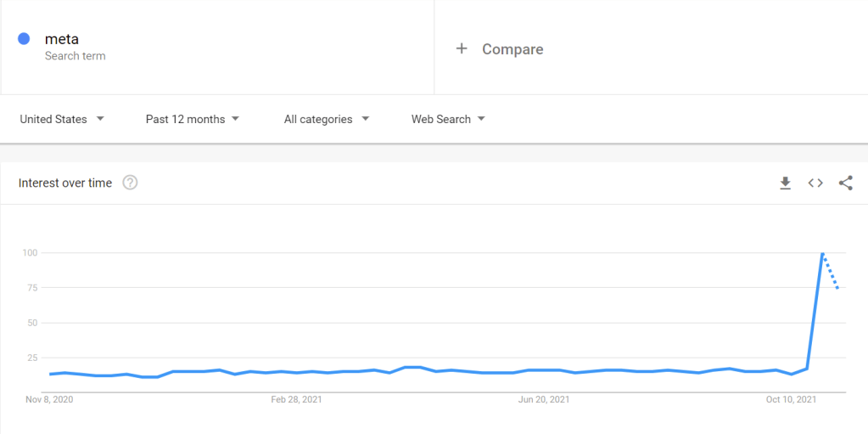Click the Jun 20, 2021 axis label
This screenshot has height=434, width=868.
point(543,399)
